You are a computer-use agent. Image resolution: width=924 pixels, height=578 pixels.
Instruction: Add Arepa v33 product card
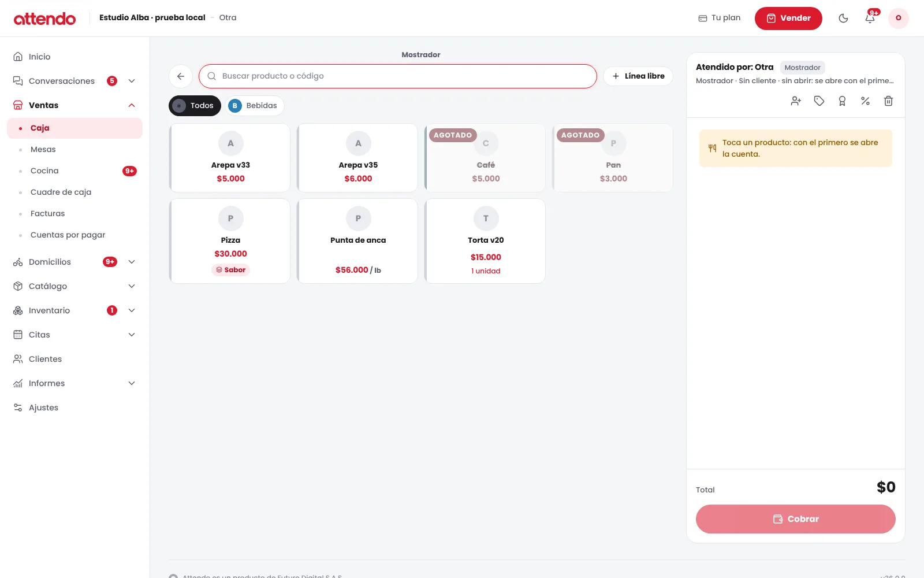(x=230, y=158)
